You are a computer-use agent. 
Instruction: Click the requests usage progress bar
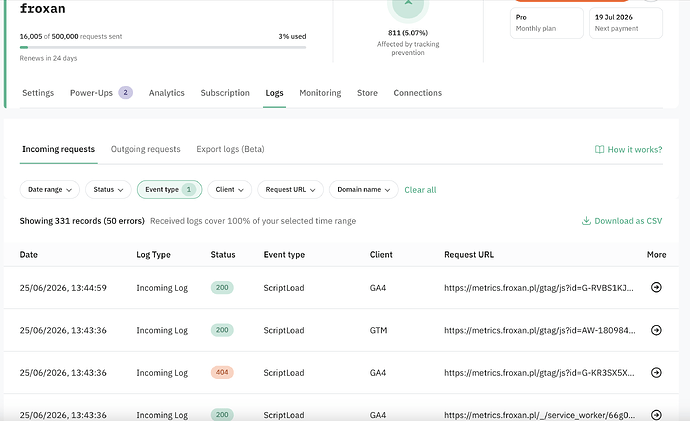click(x=163, y=47)
